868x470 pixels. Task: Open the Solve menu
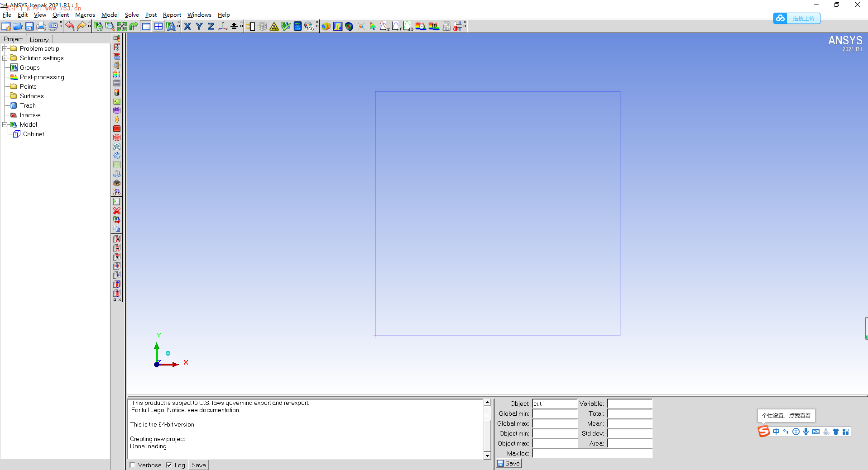click(x=132, y=15)
